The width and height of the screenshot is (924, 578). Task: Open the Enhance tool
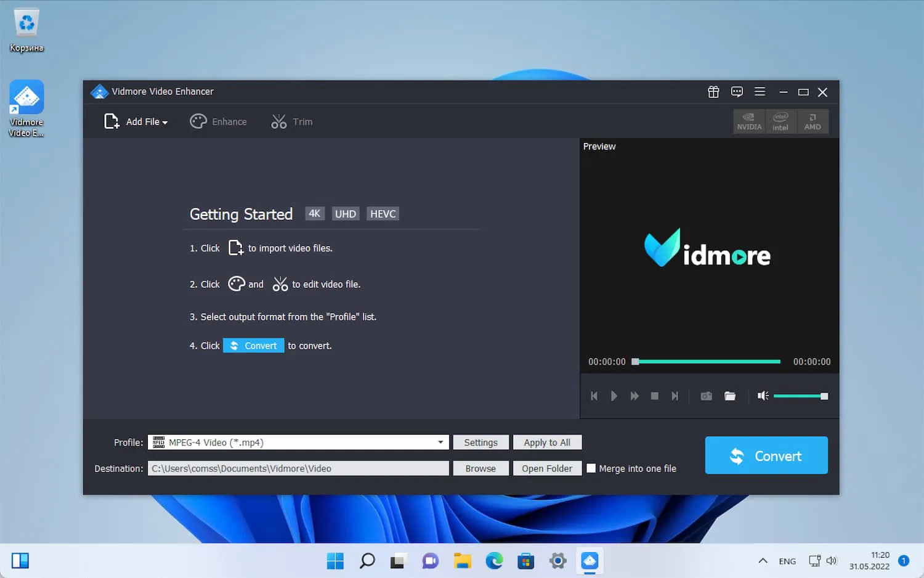click(x=218, y=122)
